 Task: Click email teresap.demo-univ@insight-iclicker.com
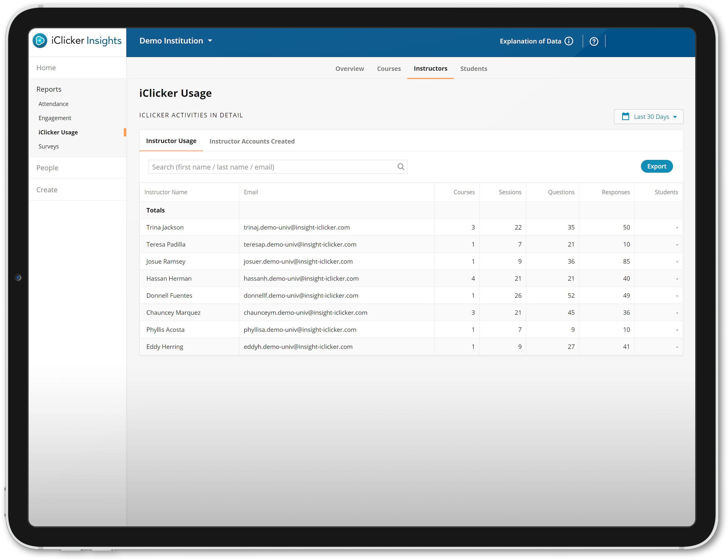coord(300,244)
